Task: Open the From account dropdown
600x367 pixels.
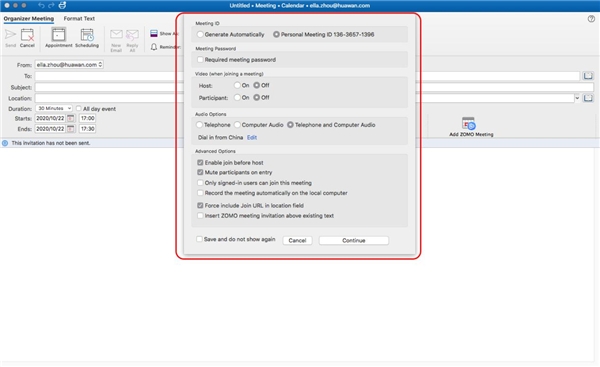Action: pyautogui.click(x=69, y=65)
